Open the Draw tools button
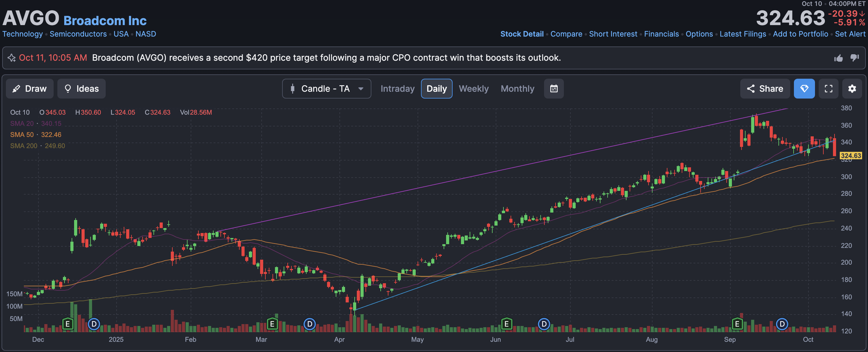This screenshot has height=352, width=868. pyautogui.click(x=30, y=89)
